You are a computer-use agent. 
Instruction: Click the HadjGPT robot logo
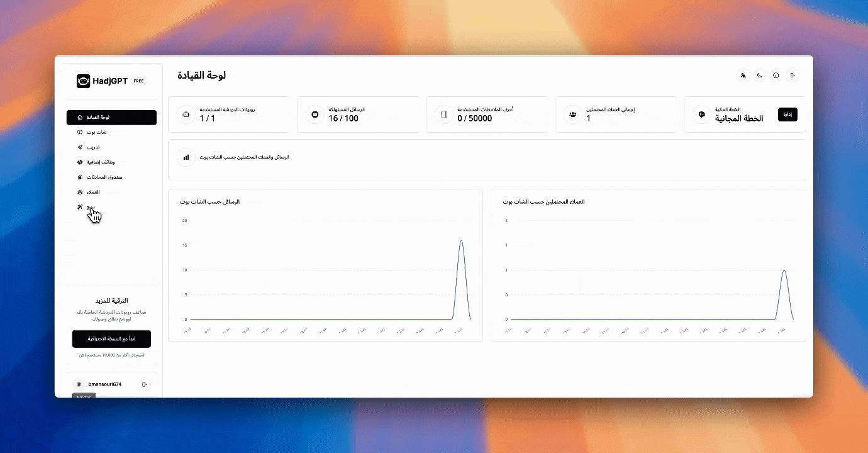click(x=83, y=81)
